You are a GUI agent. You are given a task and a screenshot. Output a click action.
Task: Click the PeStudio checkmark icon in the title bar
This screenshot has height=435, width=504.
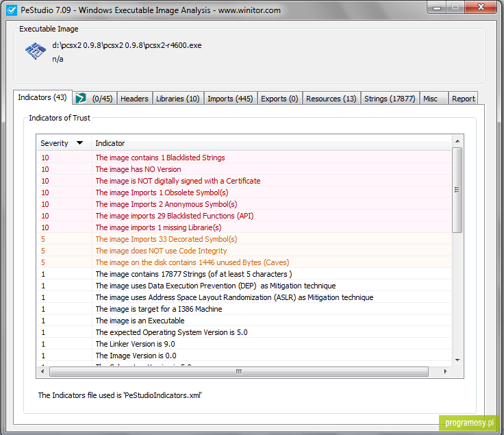tap(12, 10)
